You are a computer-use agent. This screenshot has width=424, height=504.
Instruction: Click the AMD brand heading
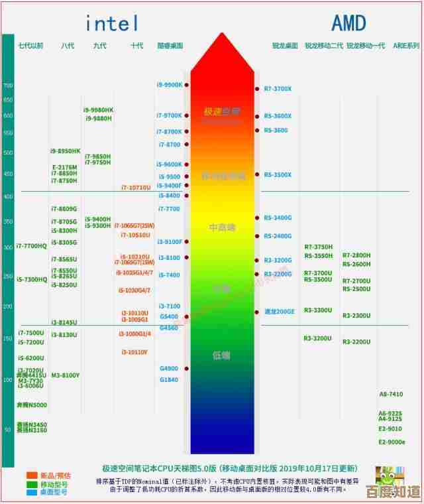(348, 24)
